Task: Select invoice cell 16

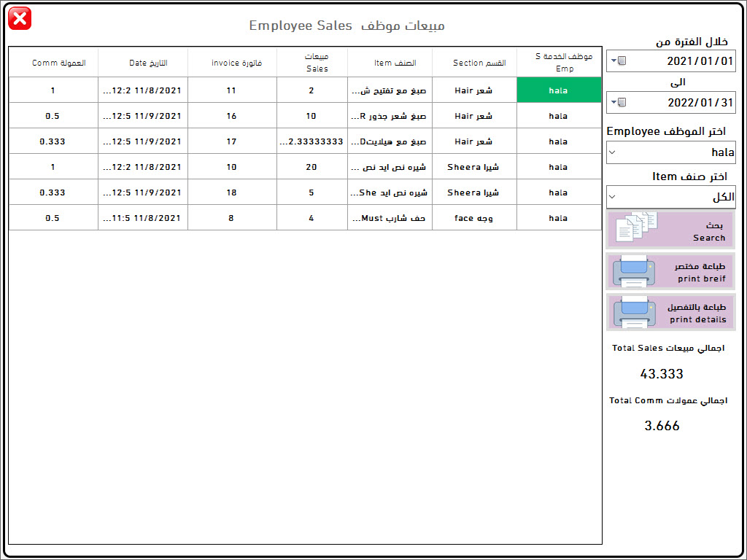Action: coord(233,116)
